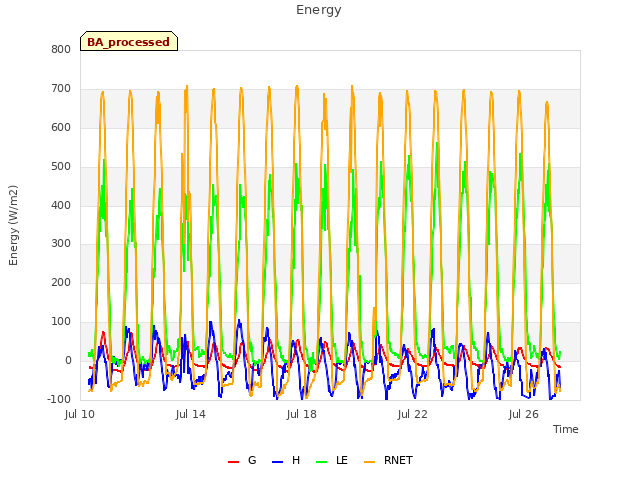Click the -100 y-axis tick label
The image size is (640, 480).
click(x=59, y=399)
